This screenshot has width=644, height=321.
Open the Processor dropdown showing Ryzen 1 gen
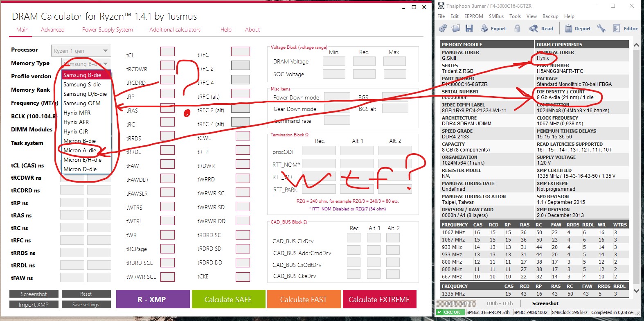pos(81,51)
